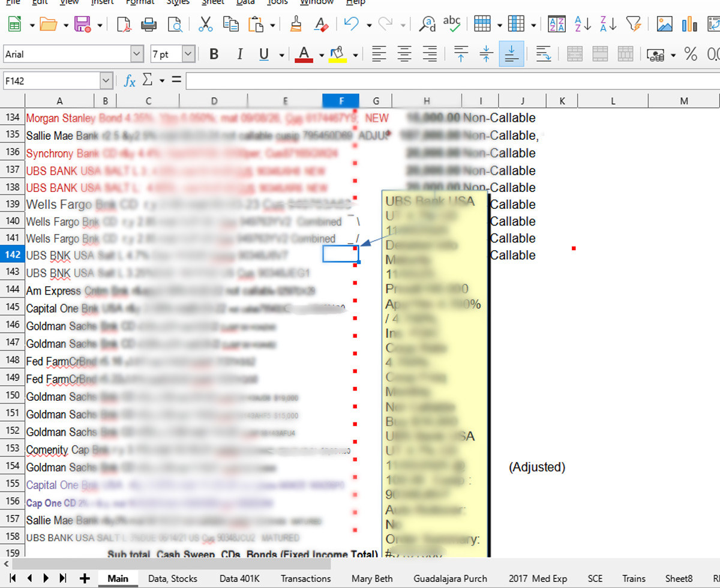This screenshot has height=588, width=720.
Task: Open underline style dropdown arrow
Action: coord(281,55)
